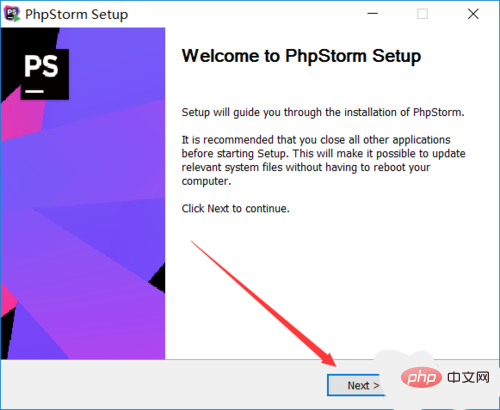Click the "Click Next to continue." text
Screen dimensions: 500x410
235,209
